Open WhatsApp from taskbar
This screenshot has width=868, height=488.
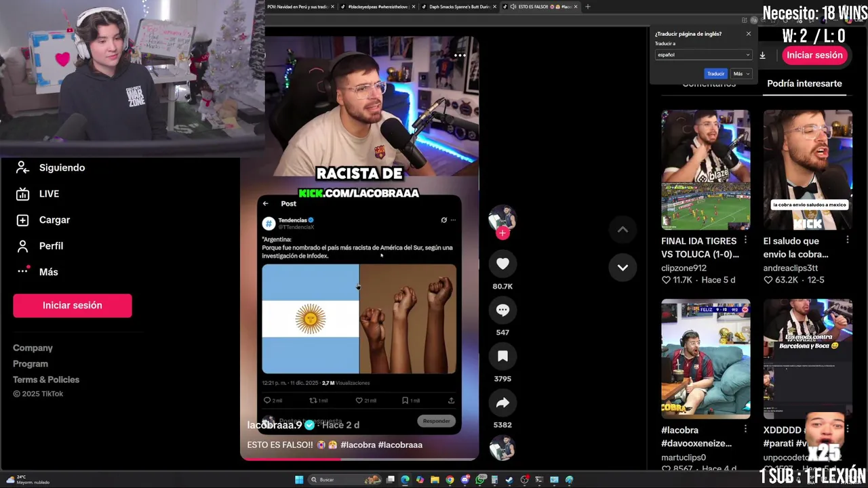(480, 480)
